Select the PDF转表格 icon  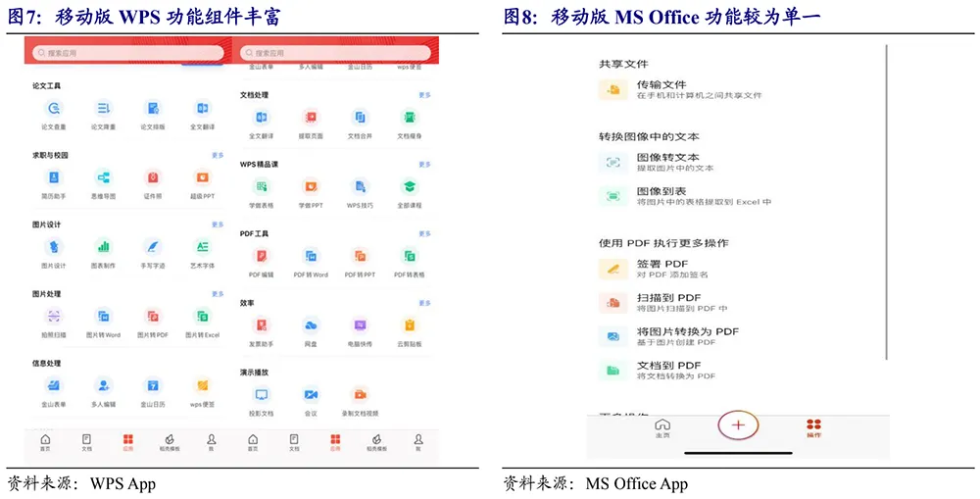pos(410,257)
